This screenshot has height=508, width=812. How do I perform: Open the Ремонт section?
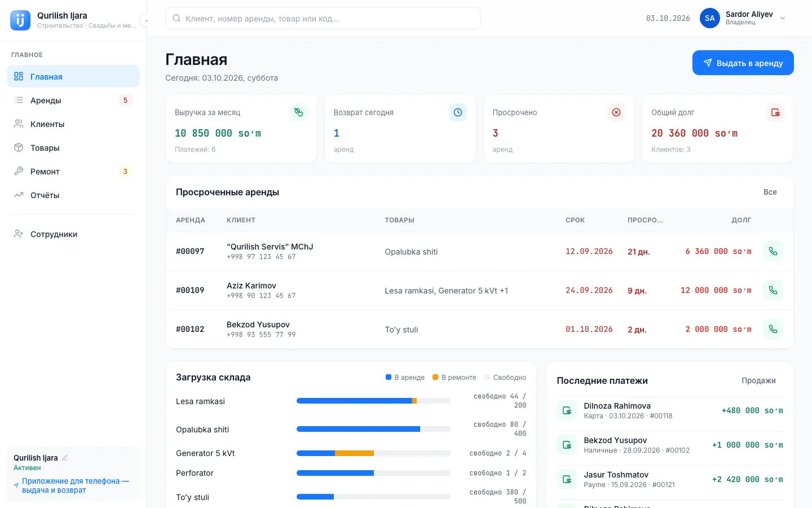73,172
